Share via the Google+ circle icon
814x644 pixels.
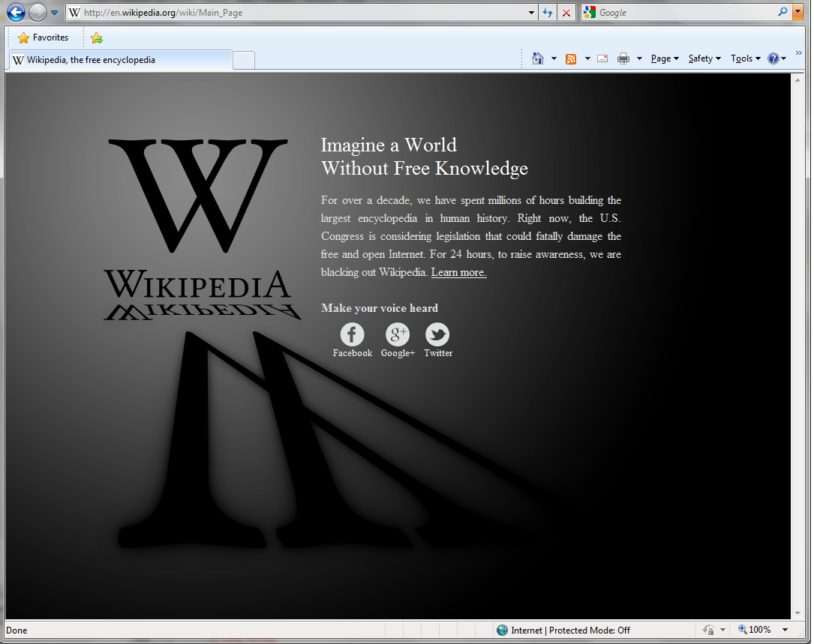(x=397, y=334)
